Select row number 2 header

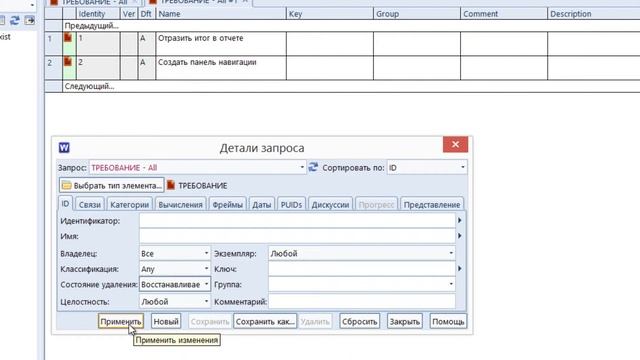point(53,68)
